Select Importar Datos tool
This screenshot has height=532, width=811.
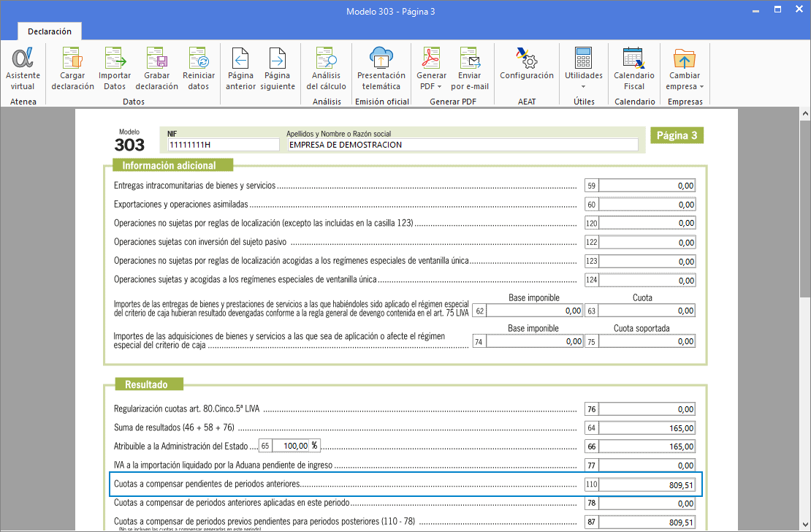[115, 69]
